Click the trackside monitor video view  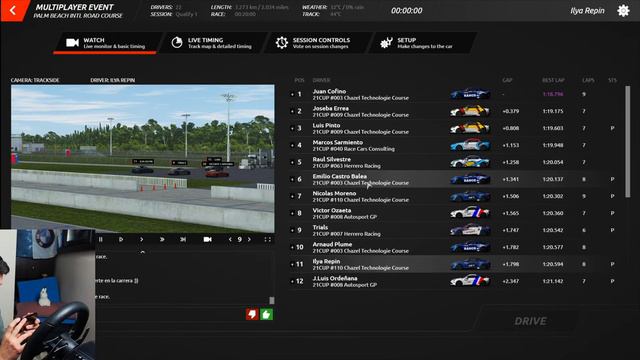pyautogui.click(x=143, y=159)
